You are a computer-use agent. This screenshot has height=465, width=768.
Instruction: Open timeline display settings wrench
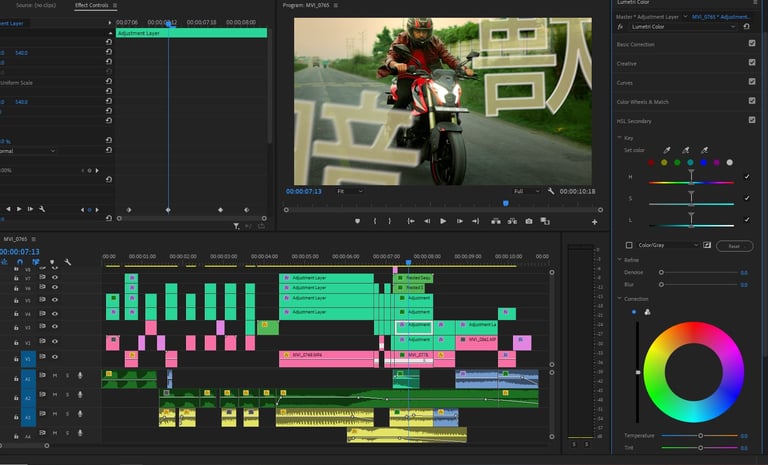coord(68,263)
